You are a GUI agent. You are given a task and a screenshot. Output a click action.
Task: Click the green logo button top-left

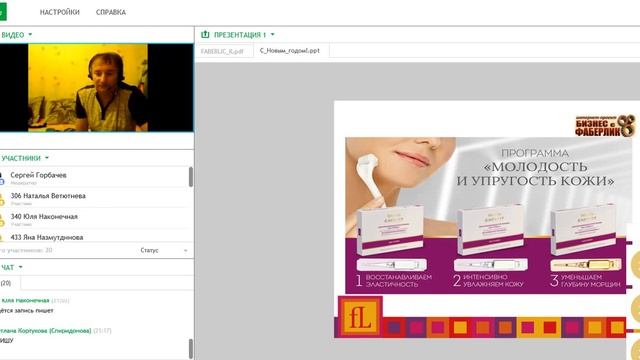click(3, 12)
